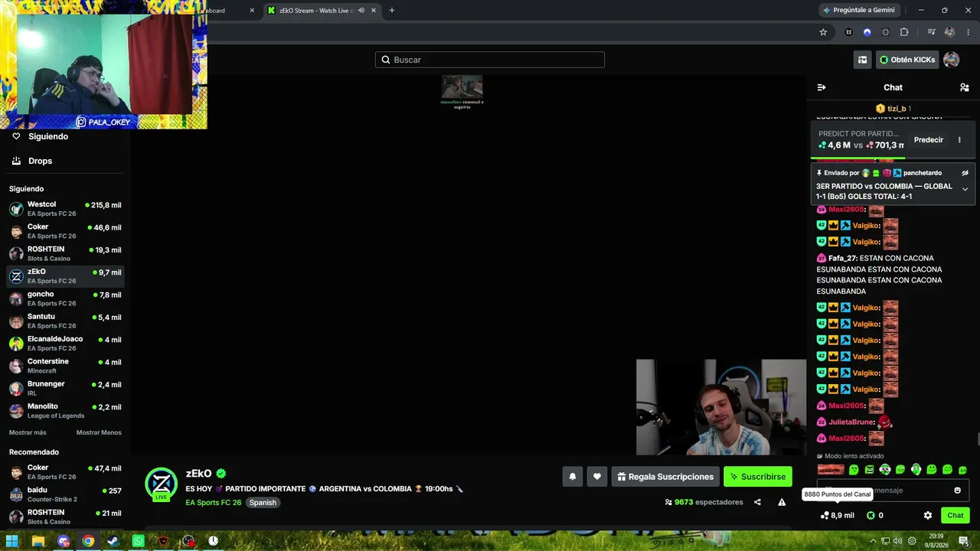
Task: Open the emote picker smiley icon
Action: 957,491
